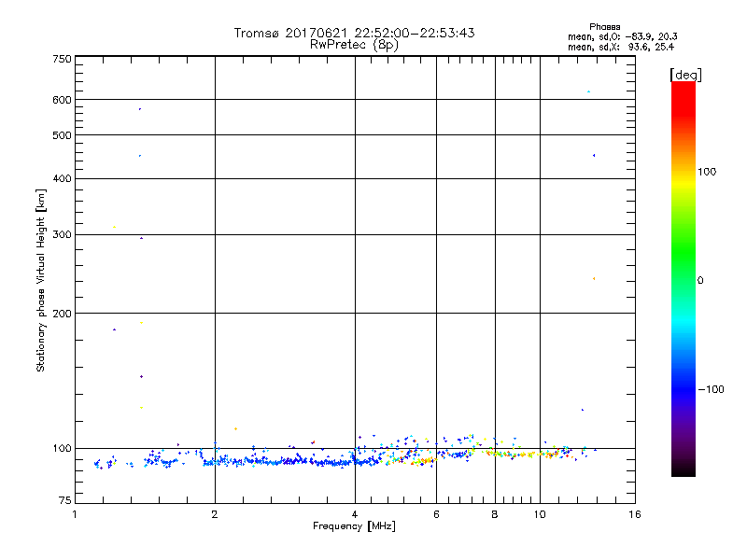
Task: Click the x-axis label '2'
Action: pos(215,514)
